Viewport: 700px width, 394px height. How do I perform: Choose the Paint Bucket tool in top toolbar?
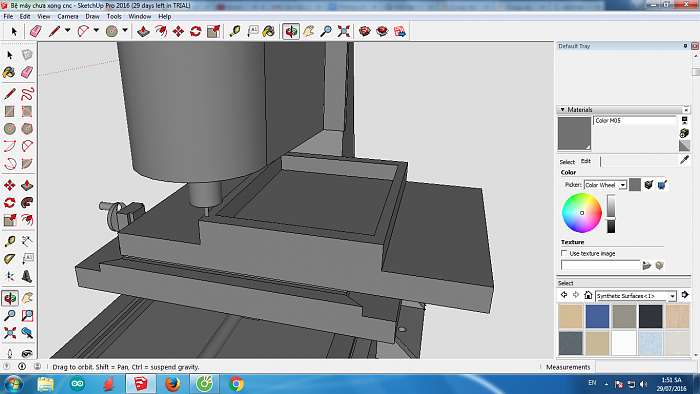tap(269, 31)
